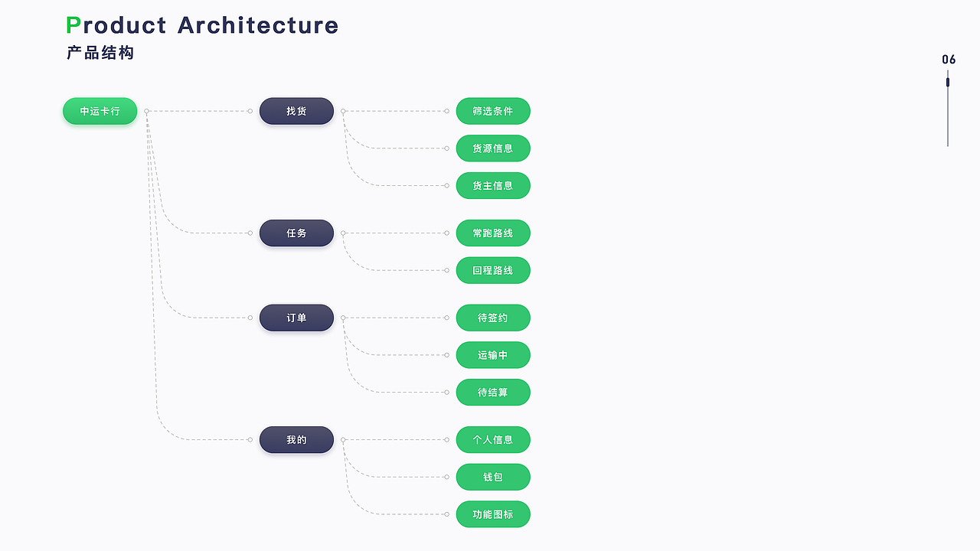Open the 钱包 node
Image resolution: width=980 pixels, height=551 pixels.
pos(492,477)
